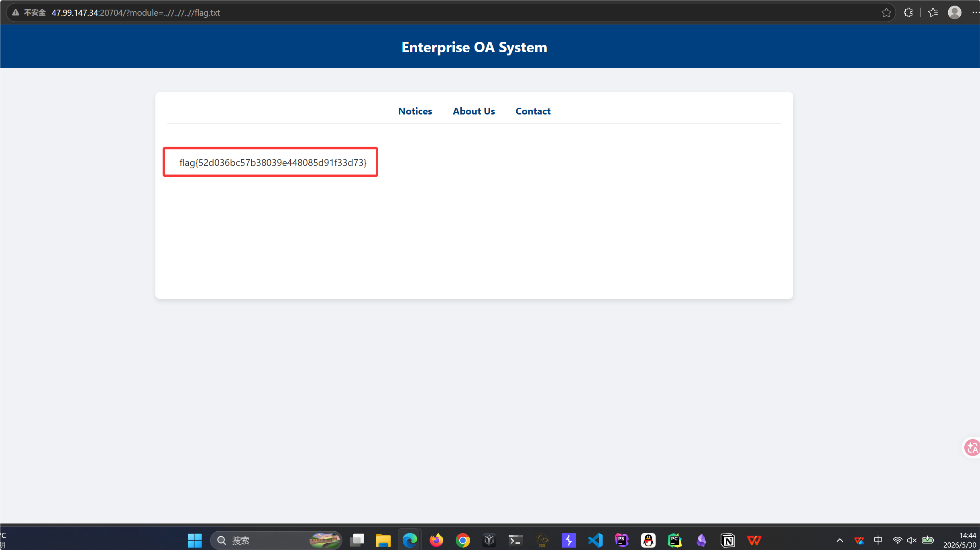Expand hidden system tray icons
The image size is (980, 550).
(x=839, y=540)
